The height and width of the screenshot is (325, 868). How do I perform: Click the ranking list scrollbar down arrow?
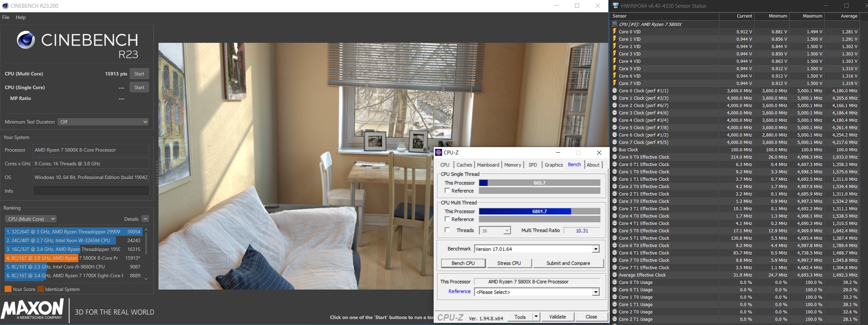(146, 279)
